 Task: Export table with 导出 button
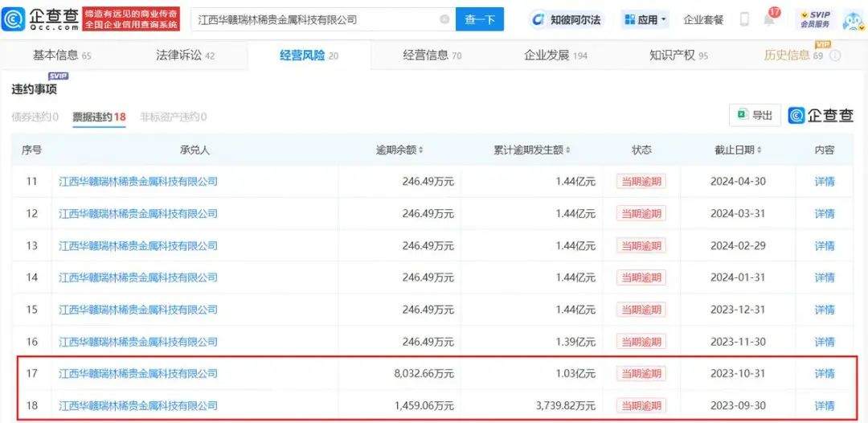point(755,116)
